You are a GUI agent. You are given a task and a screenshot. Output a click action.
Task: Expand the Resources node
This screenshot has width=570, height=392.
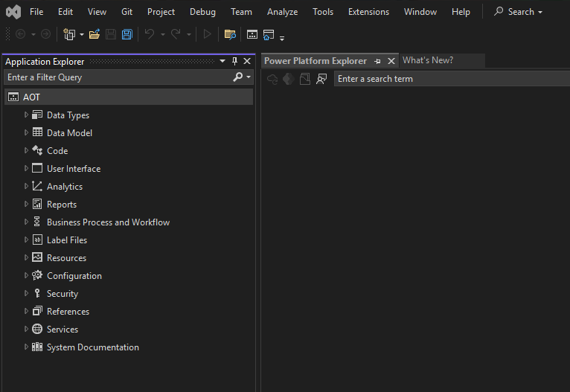(x=26, y=257)
